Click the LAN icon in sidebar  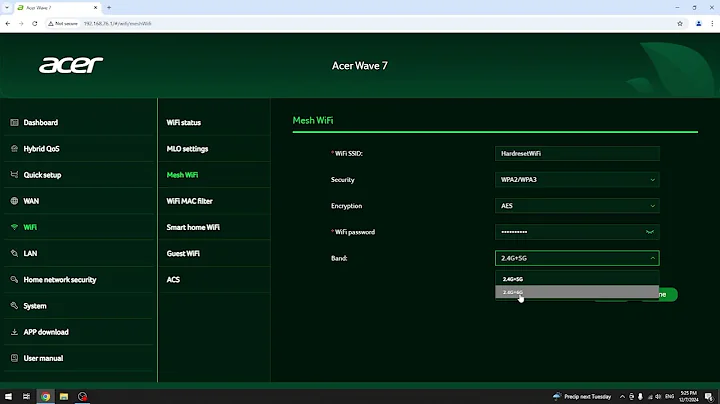tap(14, 253)
